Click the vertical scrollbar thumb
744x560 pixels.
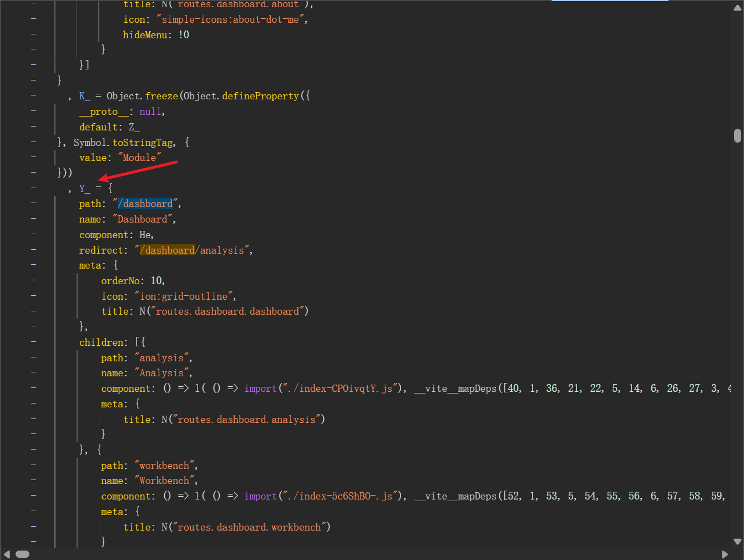point(737,135)
